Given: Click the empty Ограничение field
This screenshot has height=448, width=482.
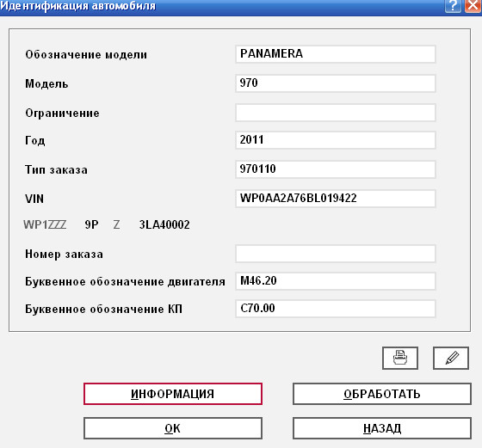Looking at the screenshot, I should (x=336, y=113).
